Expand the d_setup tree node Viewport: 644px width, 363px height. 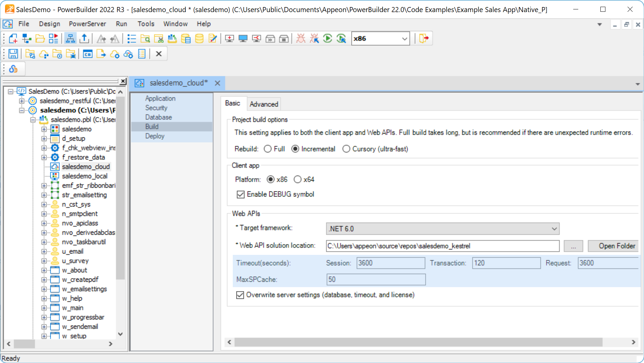pyautogui.click(x=44, y=138)
